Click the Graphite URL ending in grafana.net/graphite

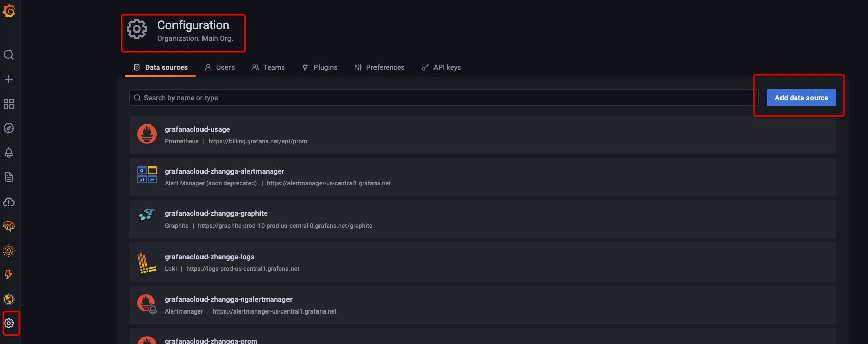(x=285, y=226)
